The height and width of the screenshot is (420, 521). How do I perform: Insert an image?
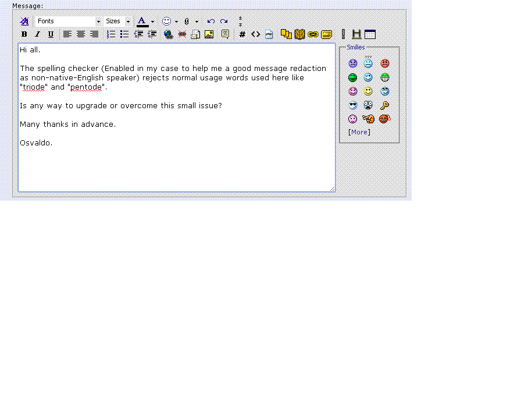point(209,34)
